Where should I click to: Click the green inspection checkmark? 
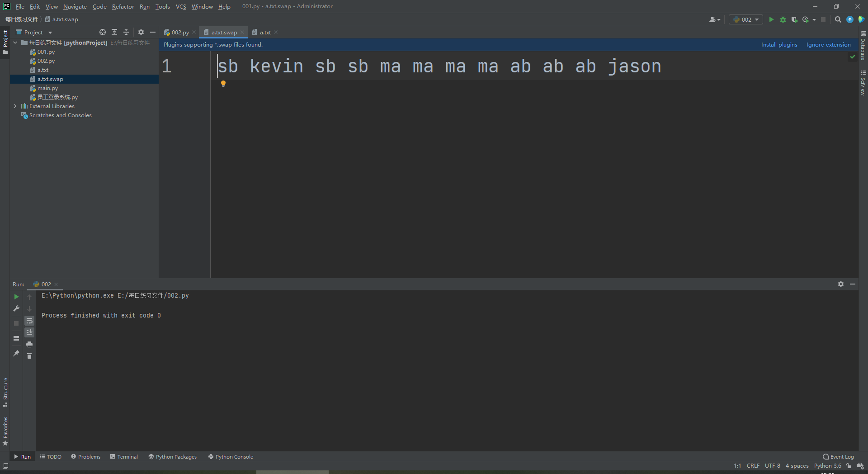point(853,57)
